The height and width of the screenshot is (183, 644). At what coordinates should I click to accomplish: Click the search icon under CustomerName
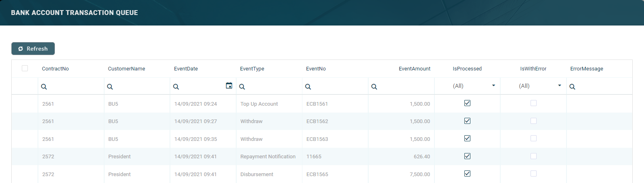[110, 87]
